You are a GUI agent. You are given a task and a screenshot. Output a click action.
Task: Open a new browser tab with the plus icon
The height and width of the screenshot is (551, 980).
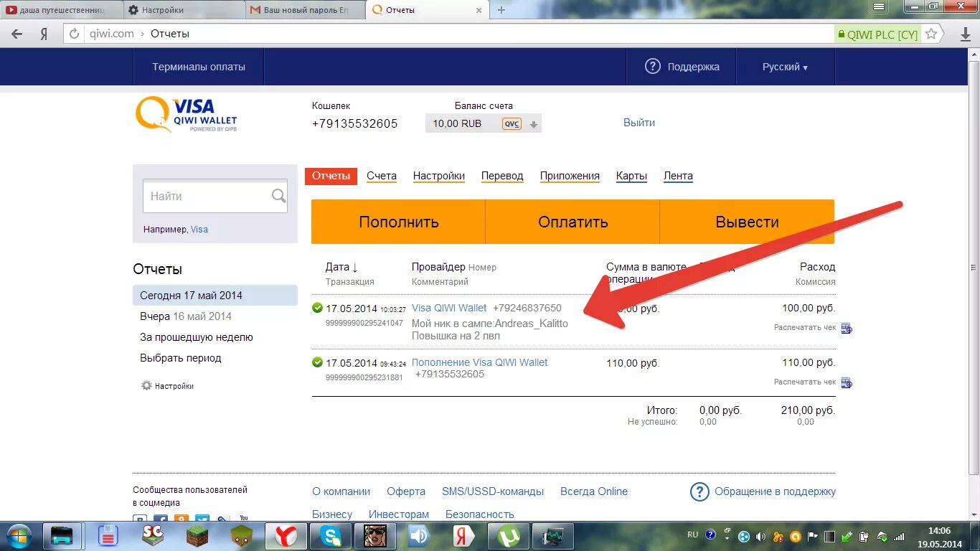coord(501,10)
